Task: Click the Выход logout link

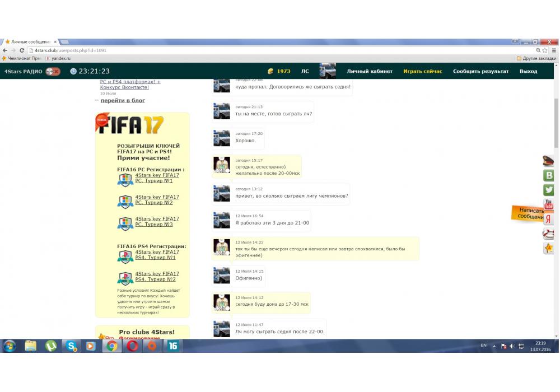Action: coord(528,72)
